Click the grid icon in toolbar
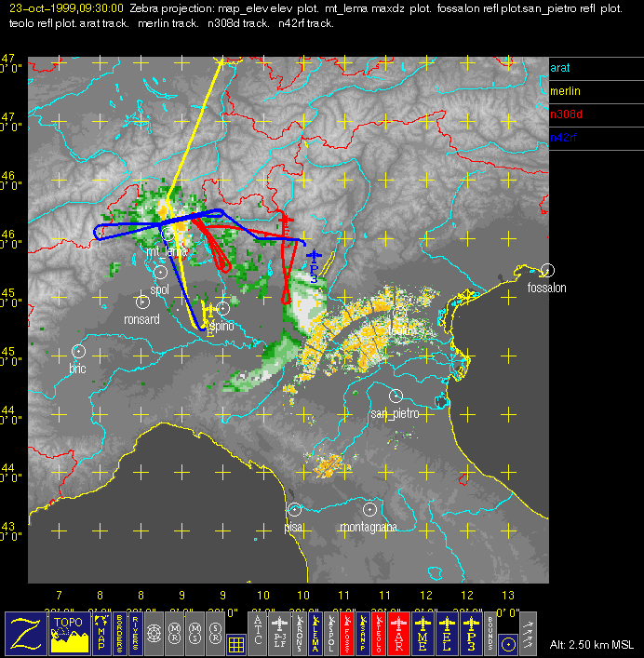Image resolution: width=644 pixels, height=658 pixels. click(236, 642)
